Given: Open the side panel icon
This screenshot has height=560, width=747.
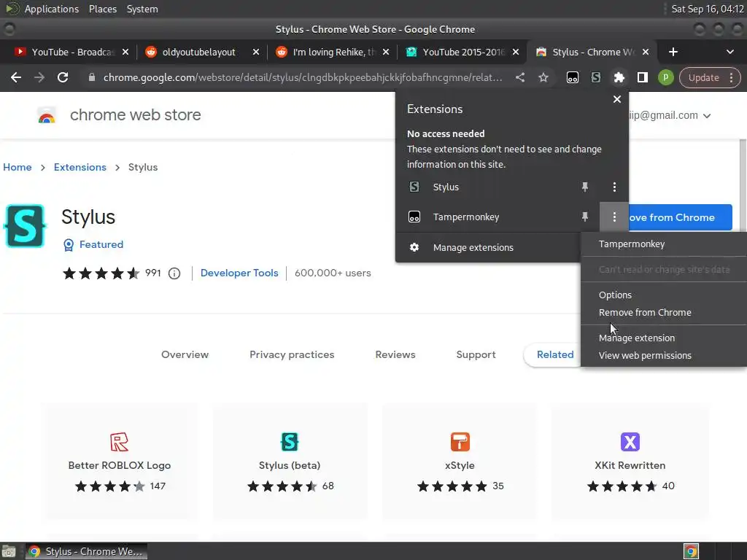Looking at the screenshot, I should point(642,77).
